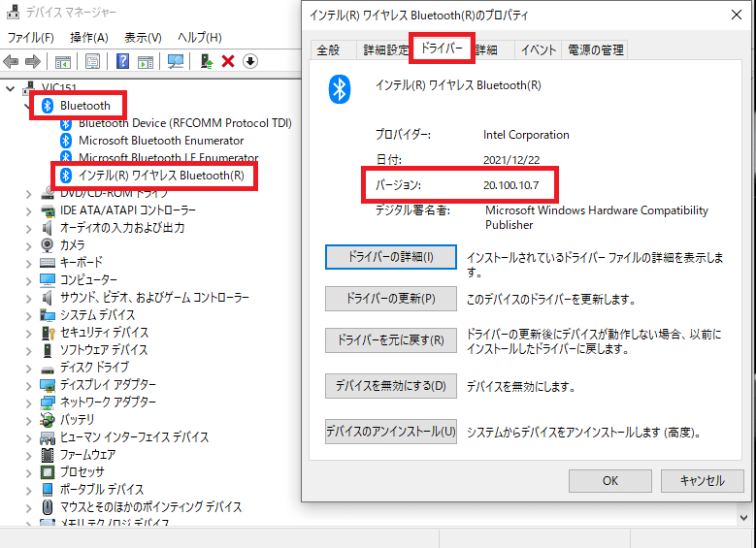Image resolution: width=756 pixels, height=548 pixels.
Task: Expand ポータブル デバイス node
Action: coord(28,490)
